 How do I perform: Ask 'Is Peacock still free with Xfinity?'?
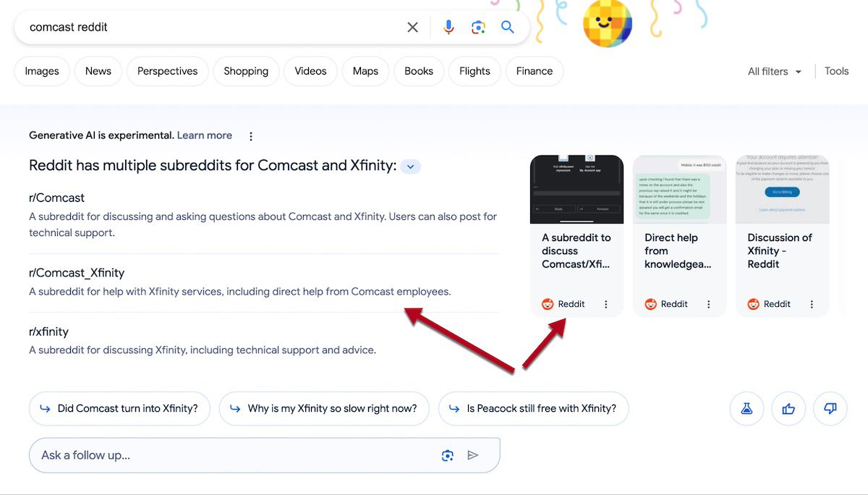pyautogui.click(x=533, y=409)
